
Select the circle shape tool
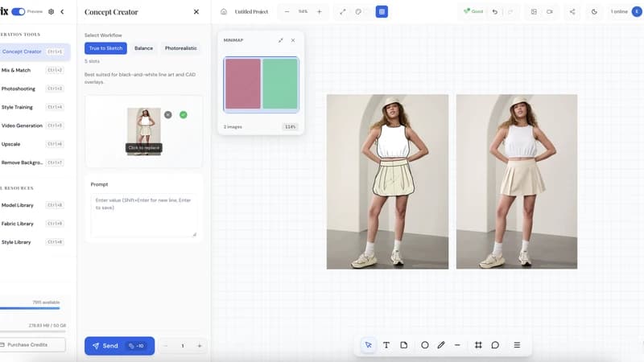pyautogui.click(x=425, y=345)
